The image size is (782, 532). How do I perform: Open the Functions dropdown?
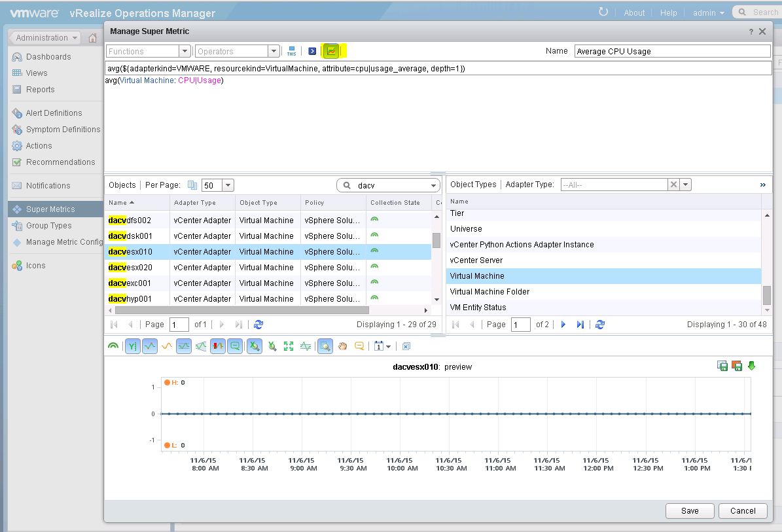click(185, 51)
